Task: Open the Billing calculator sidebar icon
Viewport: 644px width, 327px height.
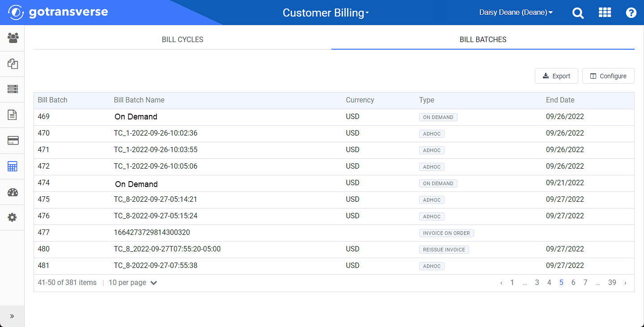Action: click(x=13, y=166)
